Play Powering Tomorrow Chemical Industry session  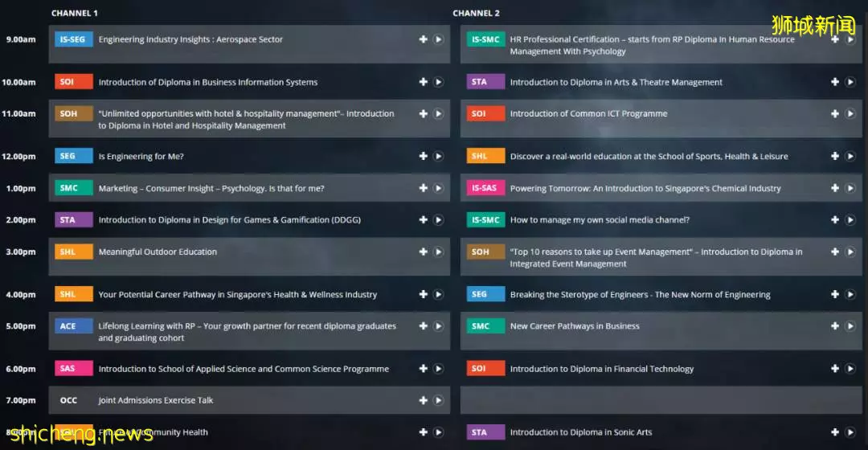850,188
